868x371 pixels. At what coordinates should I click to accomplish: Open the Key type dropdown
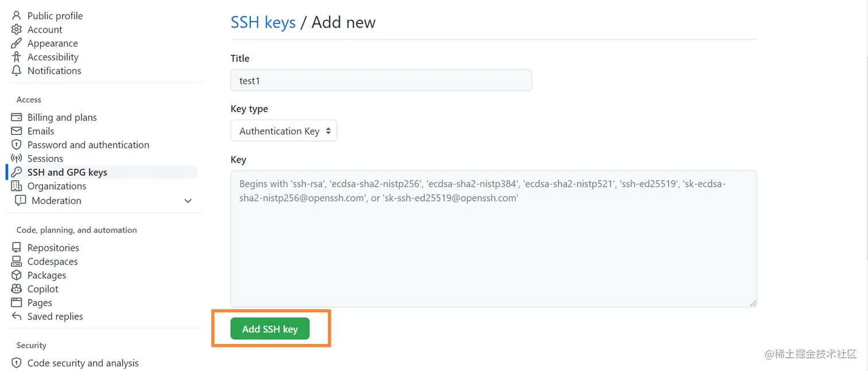pyautogui.click(x=284, y=131)
